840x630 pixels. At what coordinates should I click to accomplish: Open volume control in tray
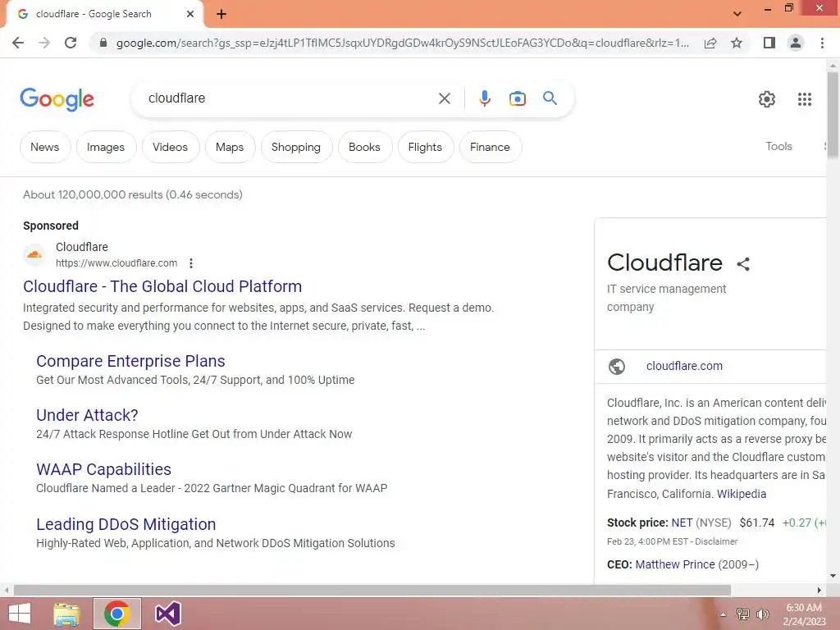click(x=763, y=614)
